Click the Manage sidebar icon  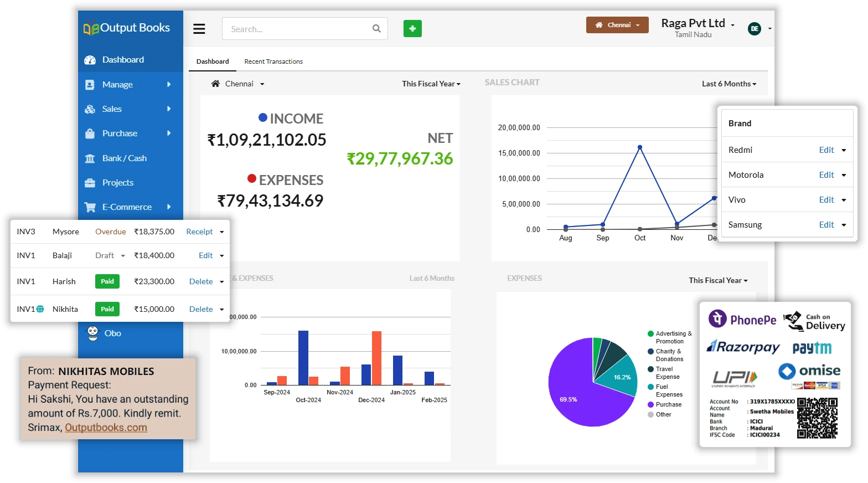point(90,85)
